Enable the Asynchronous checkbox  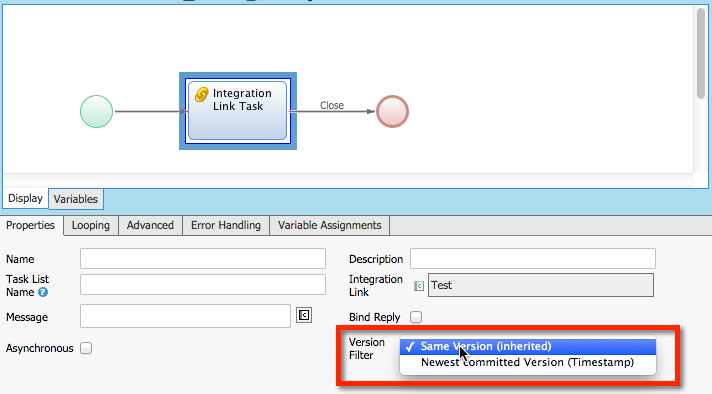(x=86, y=348)
